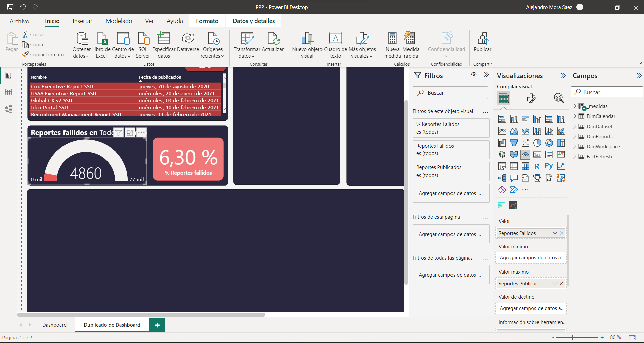Open the model view in left sidebar
644x343 pixels.
tap(9, 109)
